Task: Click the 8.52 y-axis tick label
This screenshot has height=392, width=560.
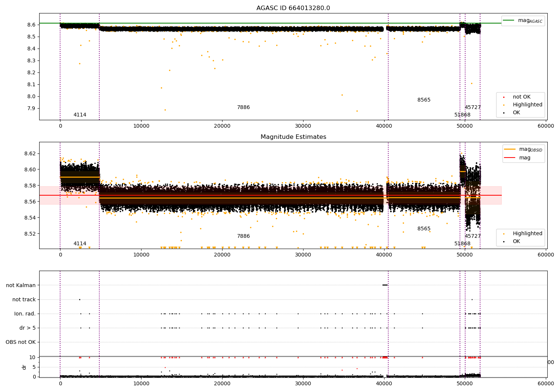Action: (29, 234)
